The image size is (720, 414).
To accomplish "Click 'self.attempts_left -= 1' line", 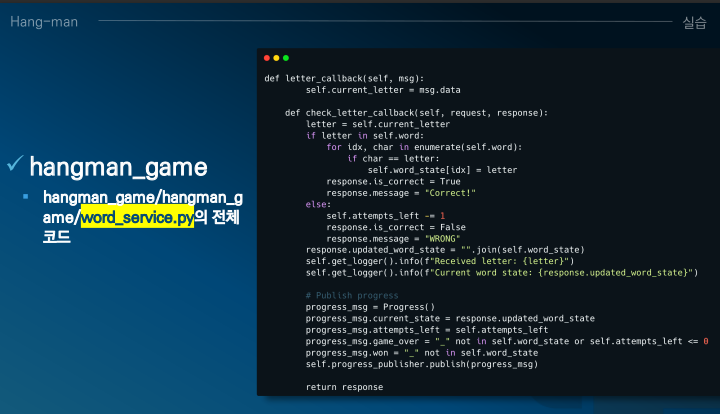I will [x=386, y=216].
